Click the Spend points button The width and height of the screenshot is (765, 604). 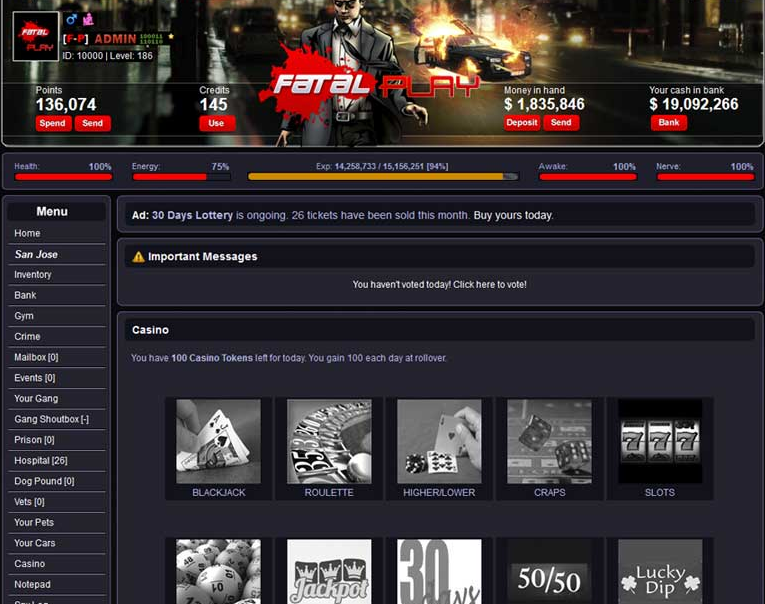pyautogui.click(x=53, y=123)
